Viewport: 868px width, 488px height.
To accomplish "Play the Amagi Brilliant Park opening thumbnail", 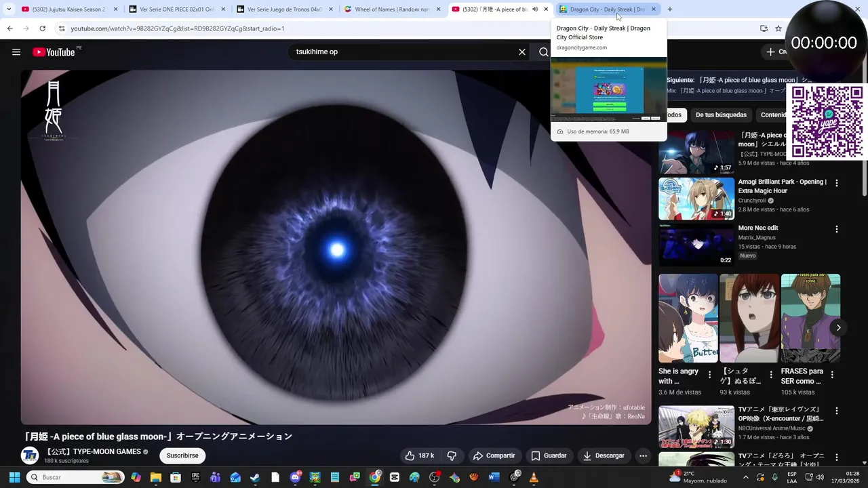I will [x=696, y=199].
